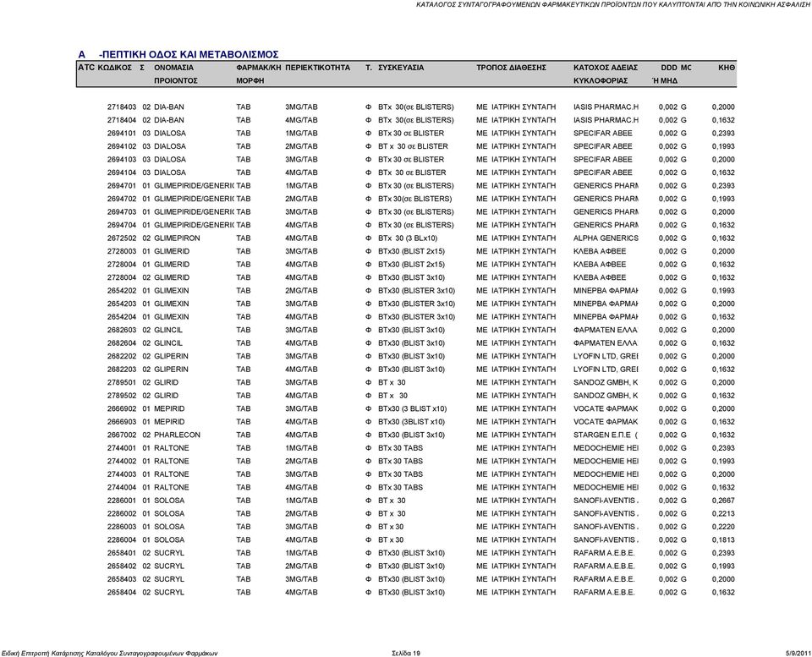The image size is (812, 657).
Task: Select code 2744003 cell
Action: click(x=122, y=474)
